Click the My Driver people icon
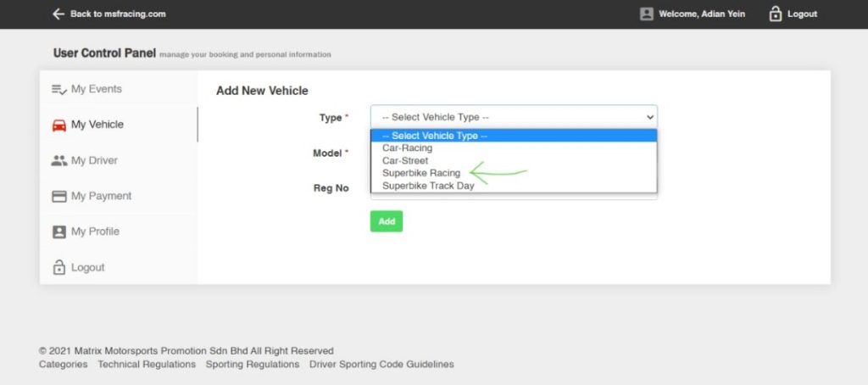This screenshot has width=868, height=385. 58,160
